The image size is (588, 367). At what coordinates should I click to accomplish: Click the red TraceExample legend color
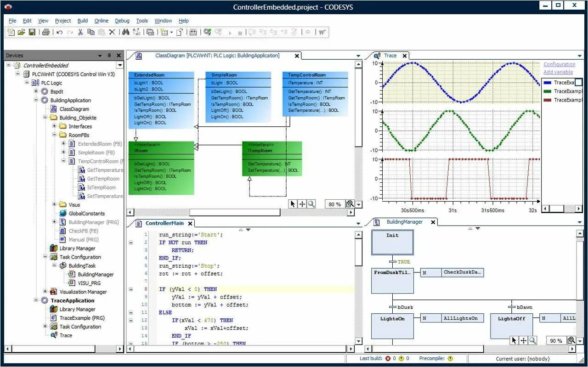(x=548, y=100)
